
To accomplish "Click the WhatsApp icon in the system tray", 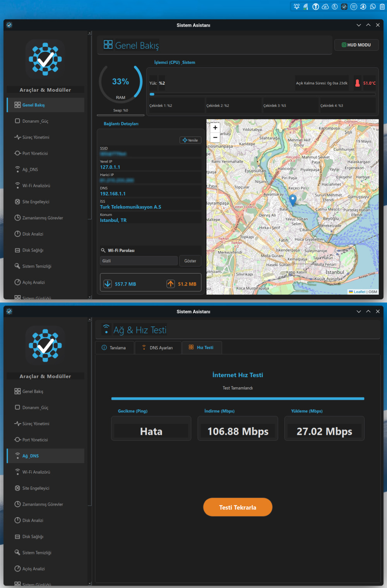I will [x=373, y=7].
